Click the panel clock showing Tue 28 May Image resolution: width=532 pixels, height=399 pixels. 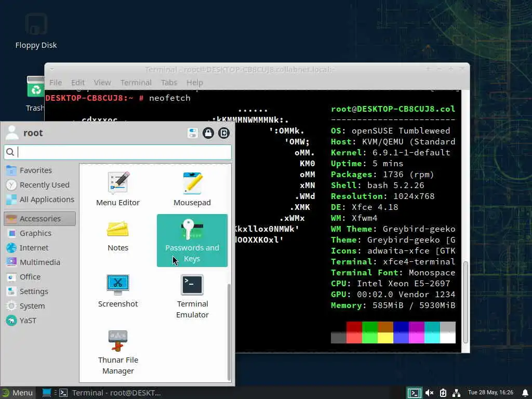click(x=490, y=392)
